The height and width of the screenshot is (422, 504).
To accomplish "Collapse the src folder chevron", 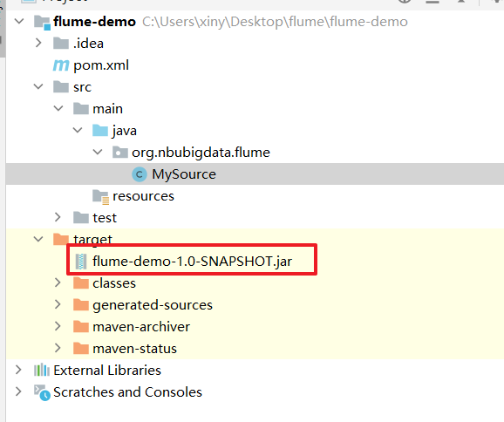I will coord(38,87).
